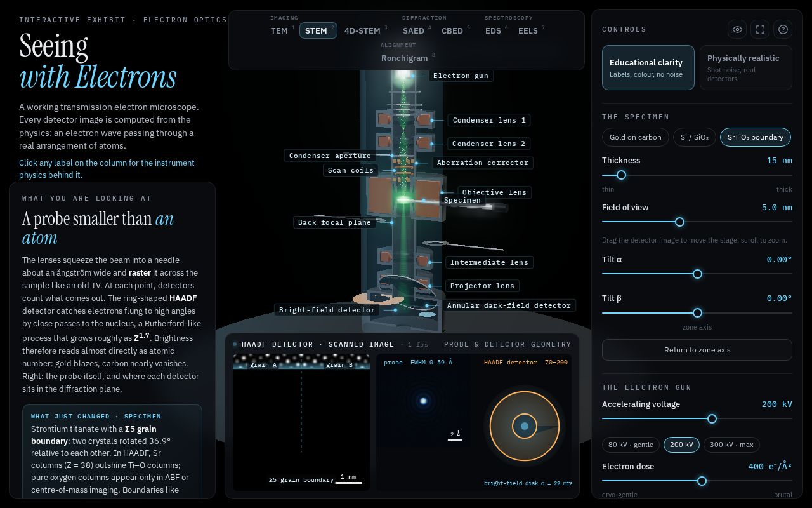This screenshot has width=812, height=508.
Task: Open the SAED diffraction mode
Action: point(416,30)
